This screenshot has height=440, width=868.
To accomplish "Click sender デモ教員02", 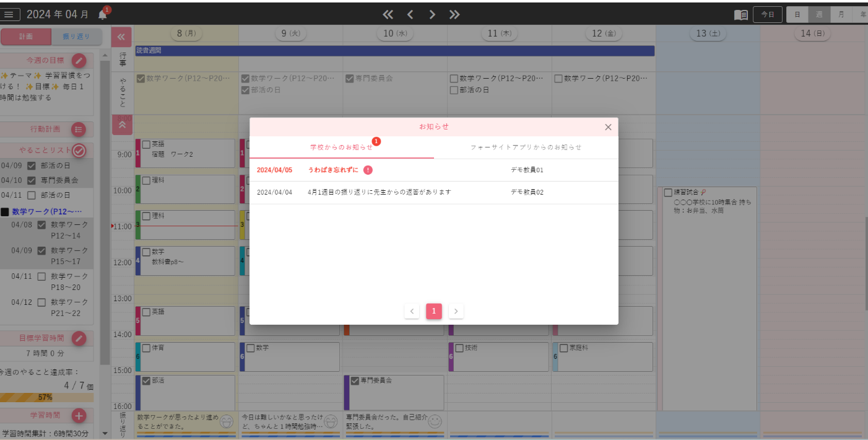I will pyautogui.click(x=527, y=192).
